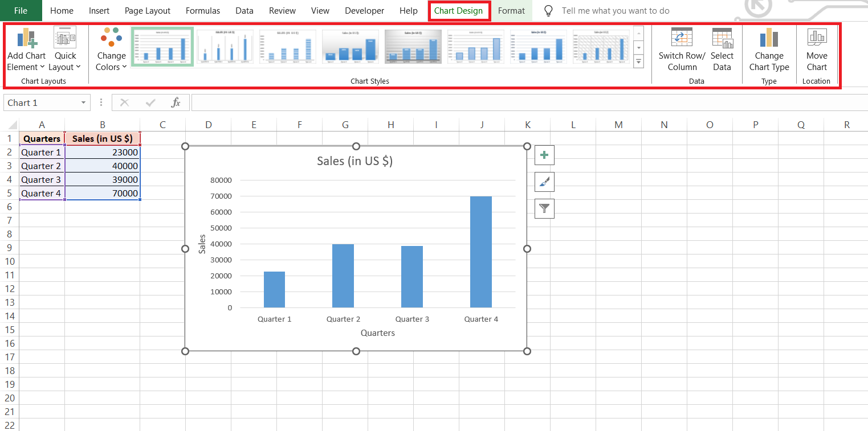
Task: Click column header C
Action: [162, 125]
